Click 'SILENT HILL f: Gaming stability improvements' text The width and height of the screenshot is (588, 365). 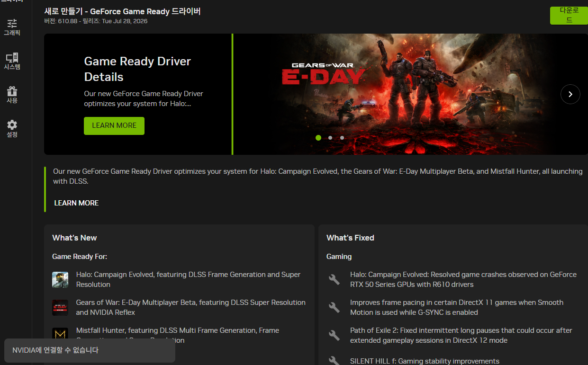(x=425, y=361)
